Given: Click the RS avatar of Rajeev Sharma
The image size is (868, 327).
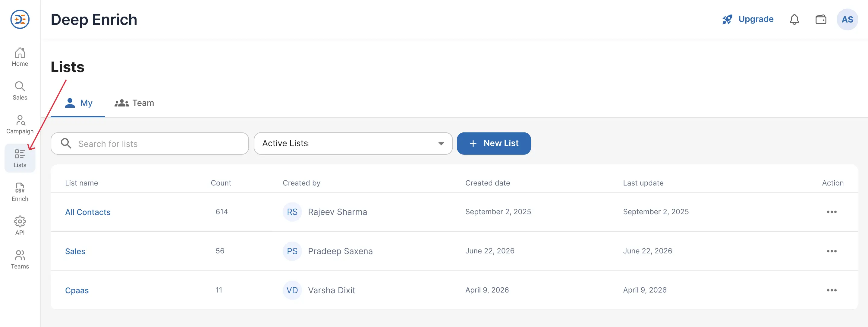Looking at the screenshot, I should click(x=292, y=212).
